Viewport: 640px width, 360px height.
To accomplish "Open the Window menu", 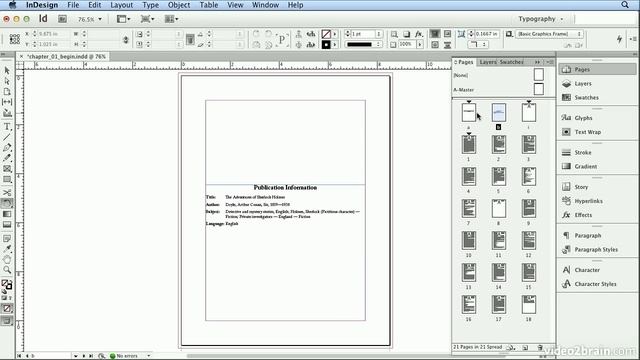I will click(265, 5).
